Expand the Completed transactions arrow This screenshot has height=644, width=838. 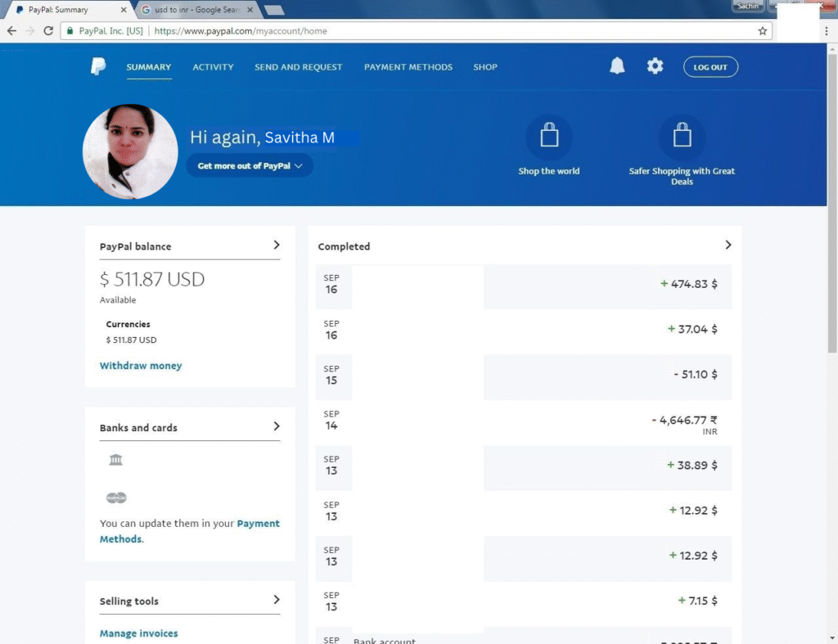[728, 245]
